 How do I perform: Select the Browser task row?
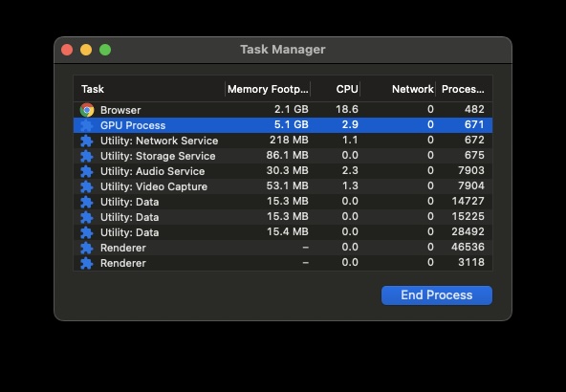tap(283, 110)
